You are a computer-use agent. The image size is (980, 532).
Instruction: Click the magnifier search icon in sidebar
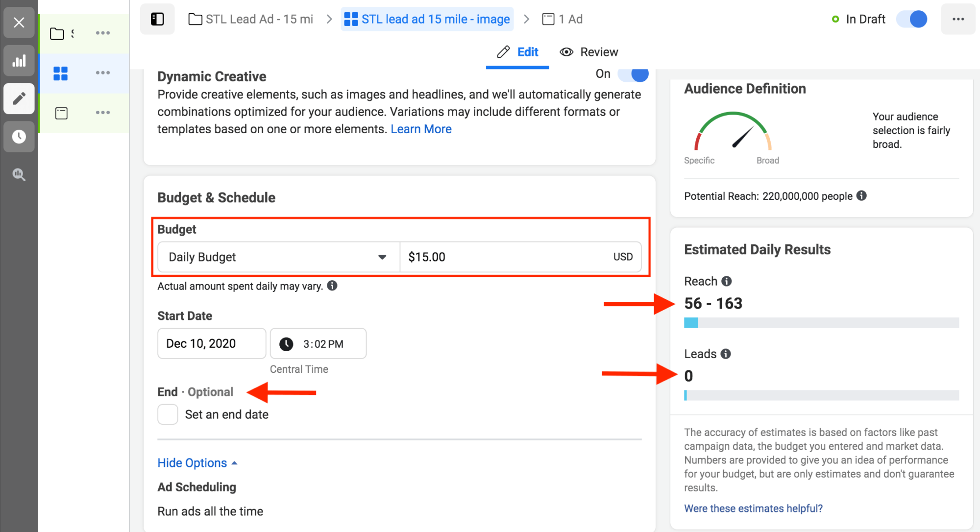pyautogui.click(x=19, y=174)
